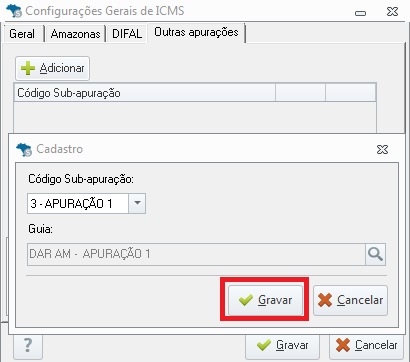Click the bottom Gravar button of the main window
Screen dimensions: 410x362
(x=282, y=345)
